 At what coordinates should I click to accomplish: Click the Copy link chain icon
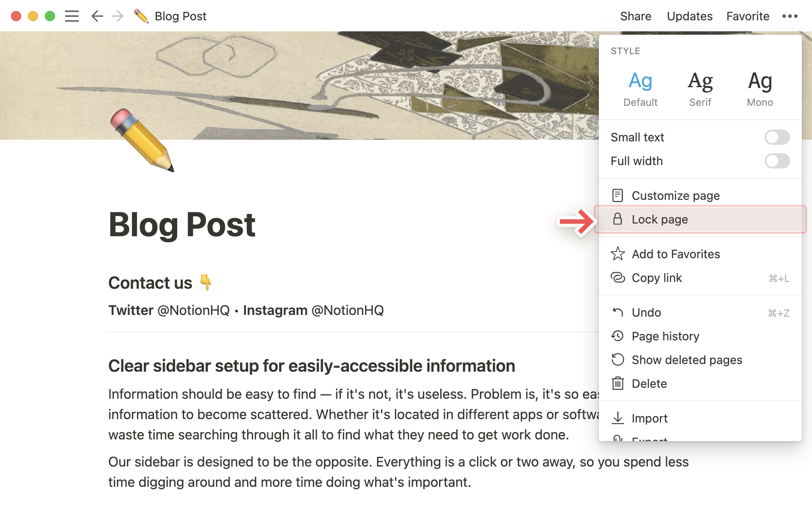pyautogui.click(x=617, y=277)
